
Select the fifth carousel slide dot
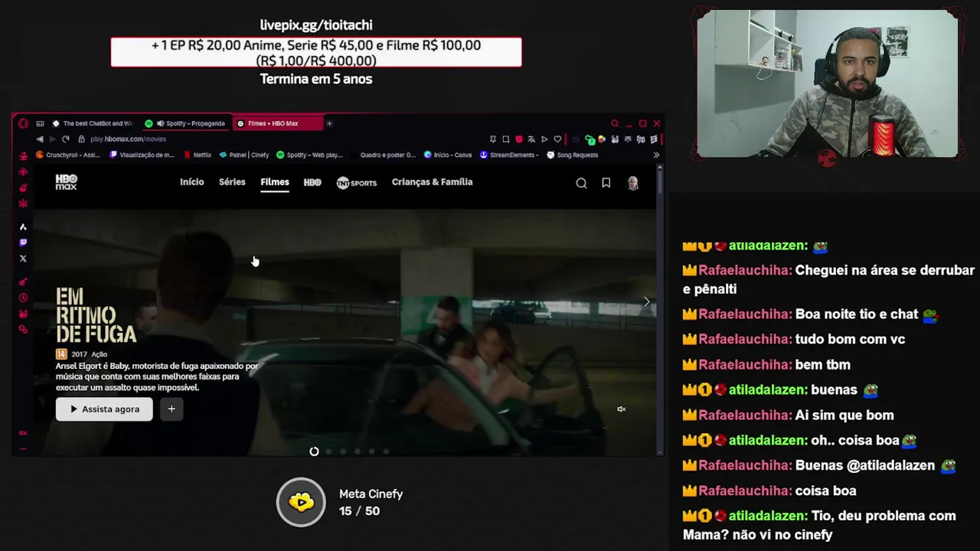click(x=372, y=452)
